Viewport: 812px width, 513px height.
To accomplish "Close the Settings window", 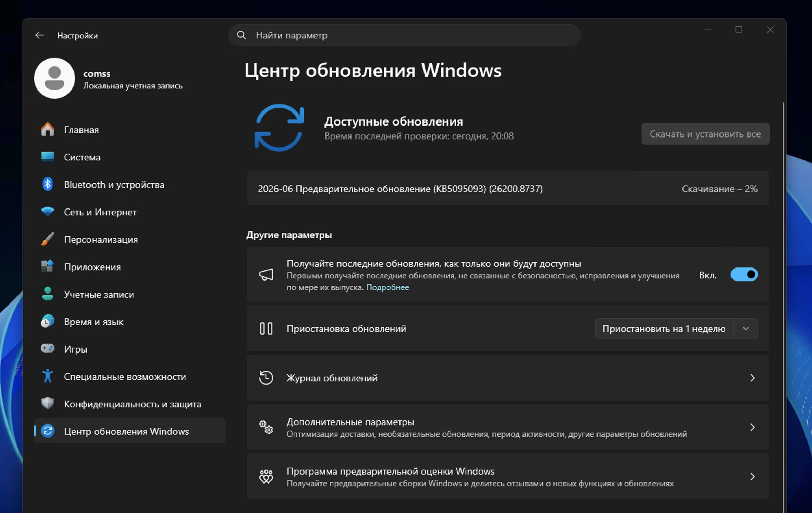I will [770, 30].
